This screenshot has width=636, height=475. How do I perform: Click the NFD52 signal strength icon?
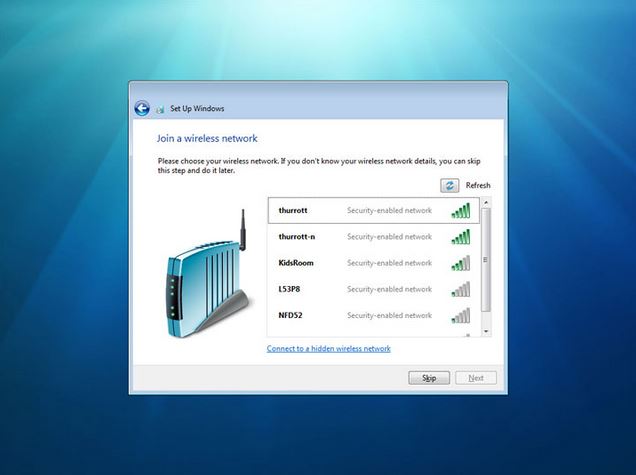tap(460, 315)
